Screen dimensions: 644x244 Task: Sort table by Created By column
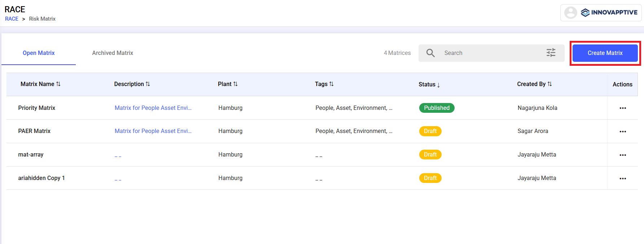coord(534,84)
